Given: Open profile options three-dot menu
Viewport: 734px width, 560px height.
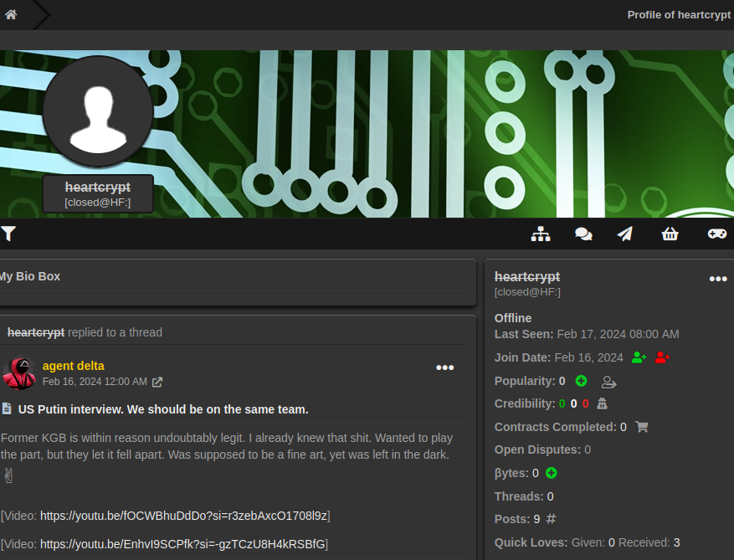Looking at the screenshot, I should (x=718, y=279).
